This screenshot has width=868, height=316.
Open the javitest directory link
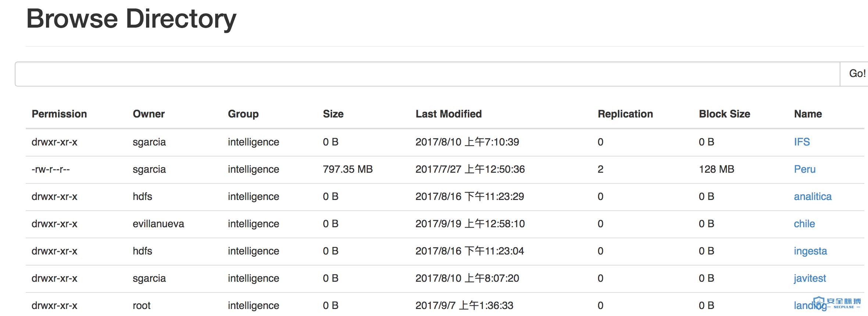point(810,278)
